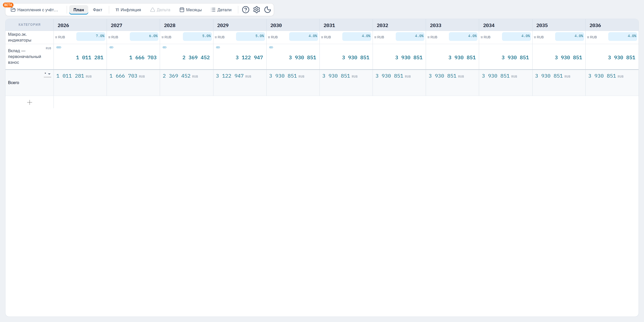Click the Всего total for 2030
The height and width of the screenshot is (322, 644).
287,76
